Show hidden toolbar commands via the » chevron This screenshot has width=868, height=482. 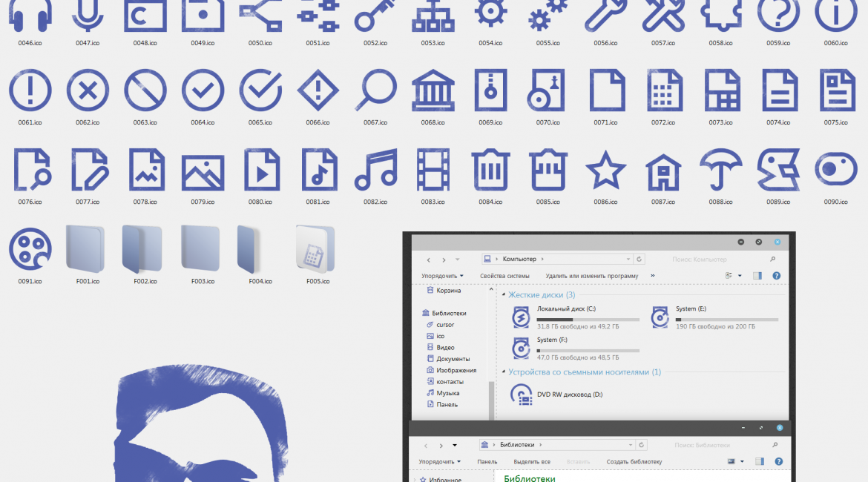click(x=653, y=276)
